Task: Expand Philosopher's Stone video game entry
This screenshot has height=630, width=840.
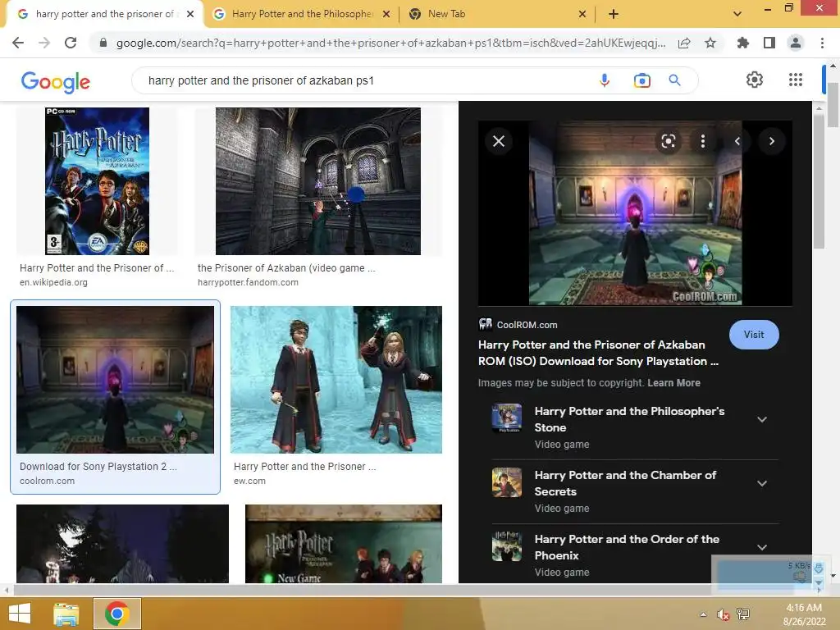Action: (x=762, y=419)
